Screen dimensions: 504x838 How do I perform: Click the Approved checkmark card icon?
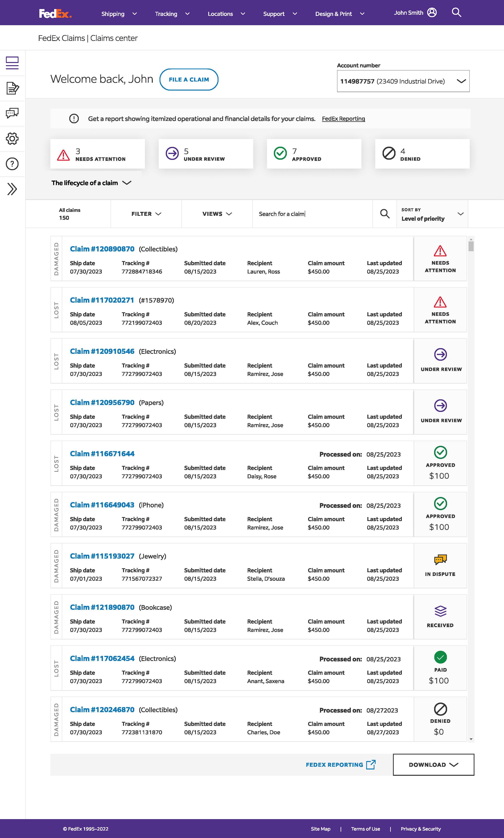click(280, 153)
